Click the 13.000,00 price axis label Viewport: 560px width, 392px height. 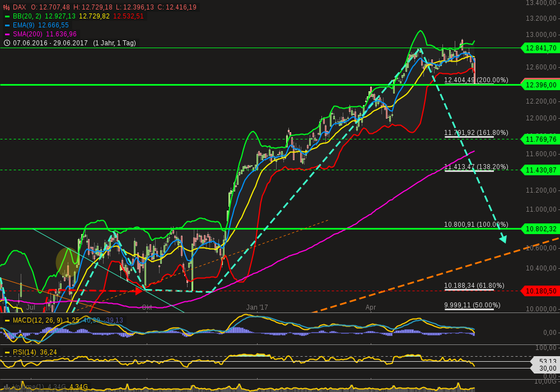pyautogui.click(x=541, y=35)
